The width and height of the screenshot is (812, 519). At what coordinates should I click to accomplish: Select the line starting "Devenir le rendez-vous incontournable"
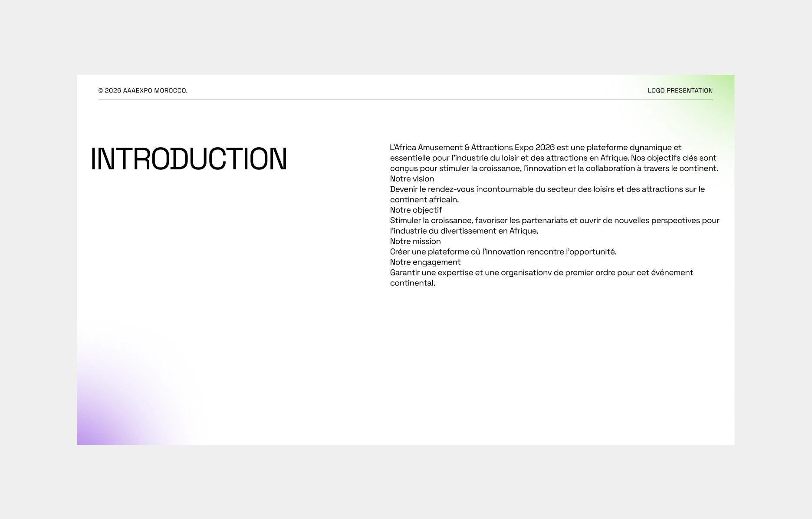pos(547,189)
